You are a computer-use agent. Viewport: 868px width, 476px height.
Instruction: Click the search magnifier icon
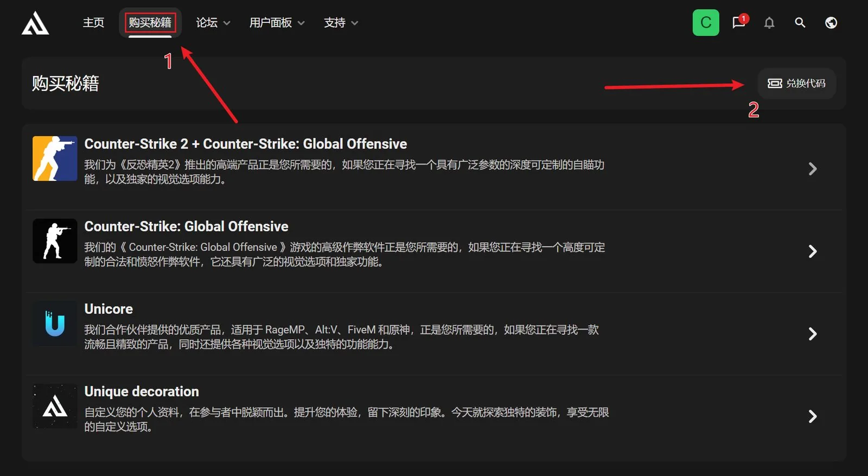(800, 23)
